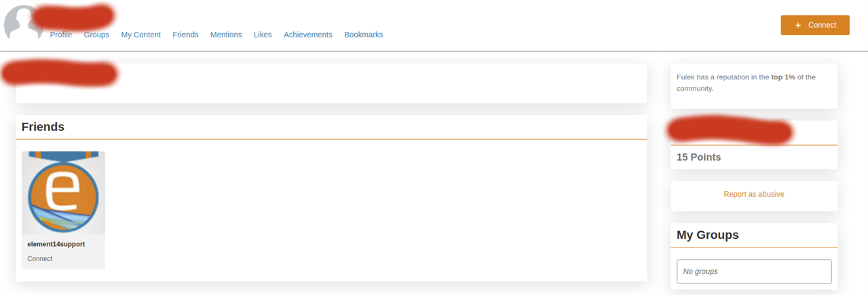Viewport: 868px width, 295px height.
Task: Click the element14support username
Action: tap(56, 244)
